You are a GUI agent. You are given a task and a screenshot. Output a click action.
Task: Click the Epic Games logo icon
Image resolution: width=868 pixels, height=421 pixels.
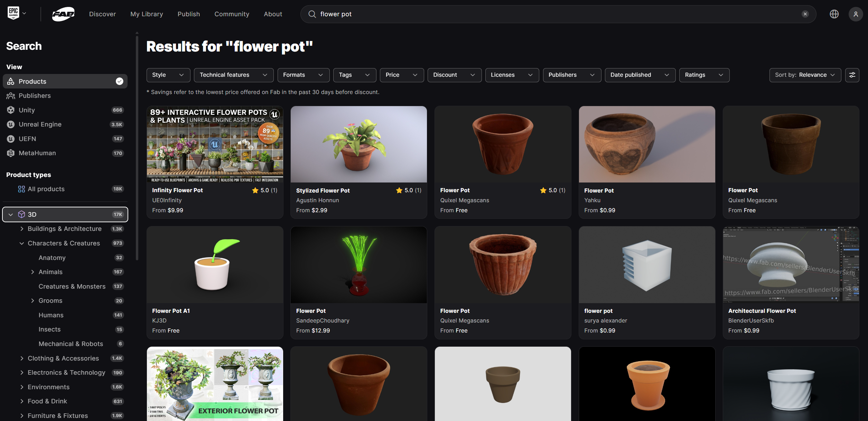pyautogui.click(x=13, y=13)
